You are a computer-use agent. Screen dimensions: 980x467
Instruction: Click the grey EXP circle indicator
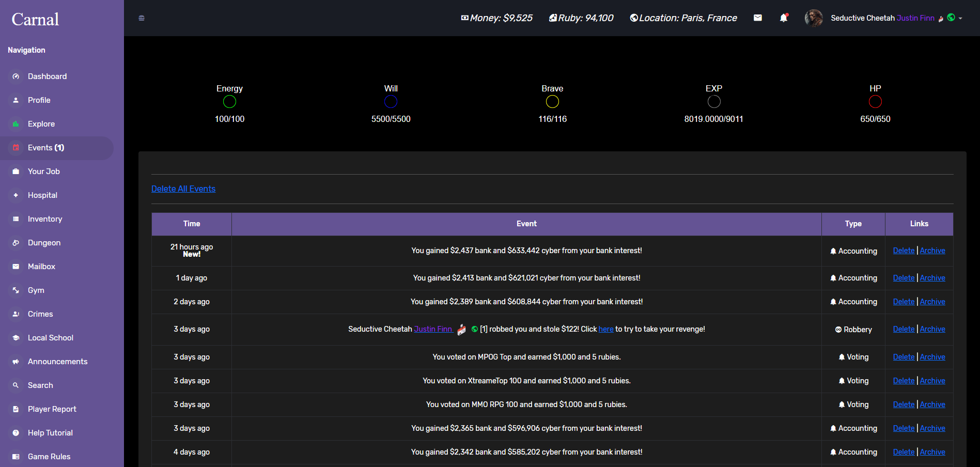pos(714,102)
